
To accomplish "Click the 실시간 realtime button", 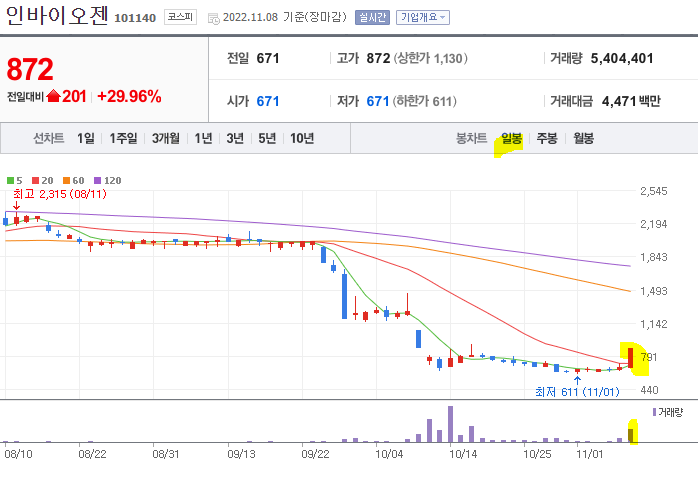I will (372, 17).
